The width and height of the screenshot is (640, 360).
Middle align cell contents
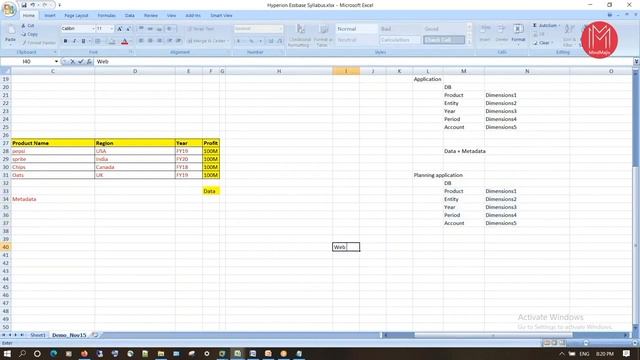point(150,29)
